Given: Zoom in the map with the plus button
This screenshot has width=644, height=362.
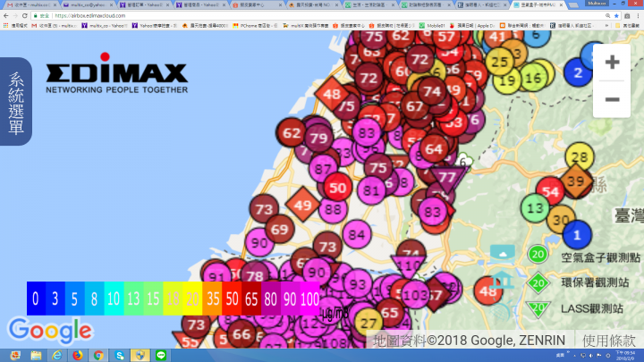Looking at the screenshot, I should (612, 63).
